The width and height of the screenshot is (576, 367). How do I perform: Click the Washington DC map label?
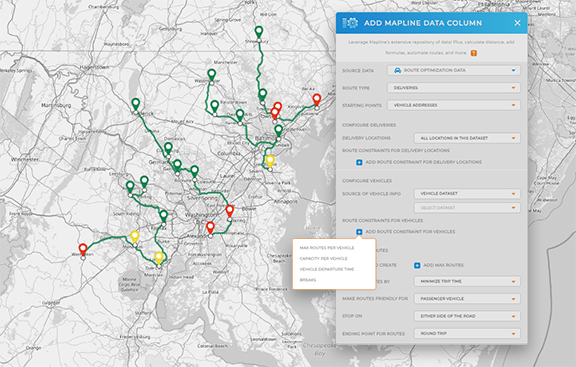tap(201, 215)
